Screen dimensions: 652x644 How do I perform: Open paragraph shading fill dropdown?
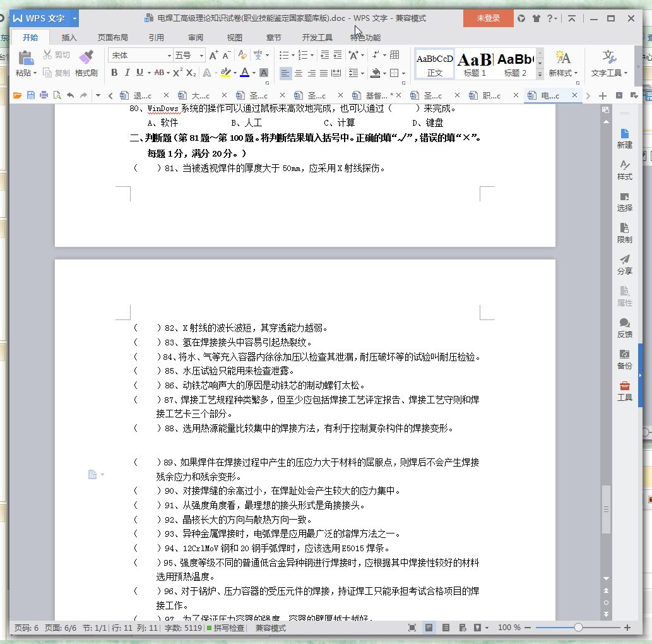click(x=384, y=73)
